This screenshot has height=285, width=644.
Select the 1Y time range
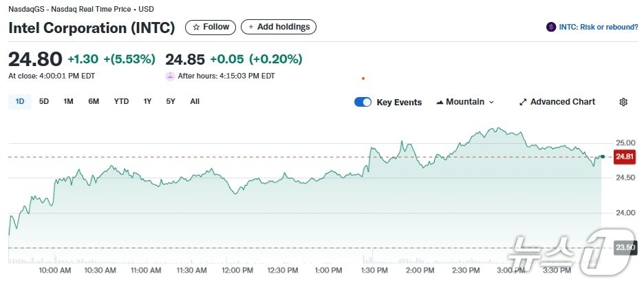pyautogui.click(x=147, y=101)
